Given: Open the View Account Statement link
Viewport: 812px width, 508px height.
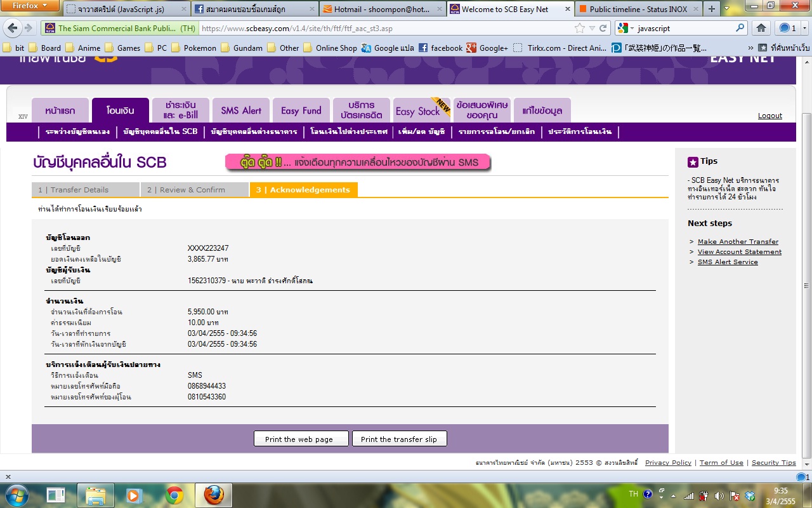Looking at the screenshot, I should 740,251.
